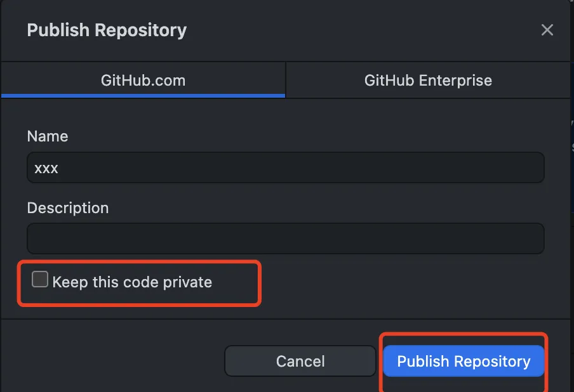This screenshot has width=574, height=392.
Task: Place cursor at end of Name field
Action: pyautogui.click(x=531, y=168)
